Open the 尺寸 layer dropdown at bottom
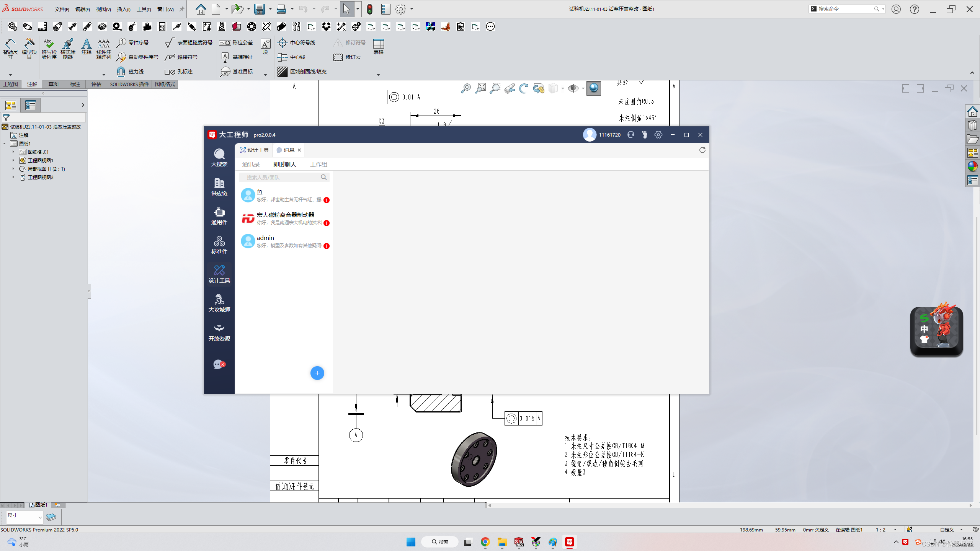The width and height of the screenshot is (980, 551). tap(39, 517)
